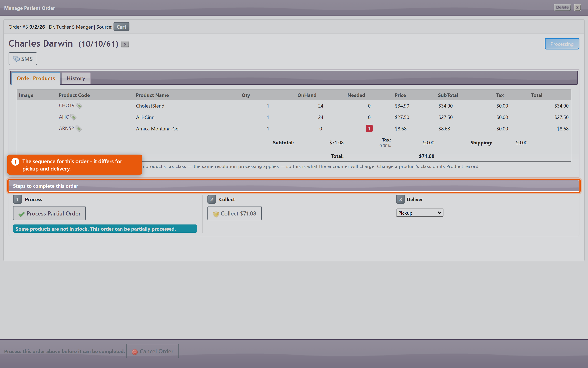Click the Product Code column header

pos(74,95)
